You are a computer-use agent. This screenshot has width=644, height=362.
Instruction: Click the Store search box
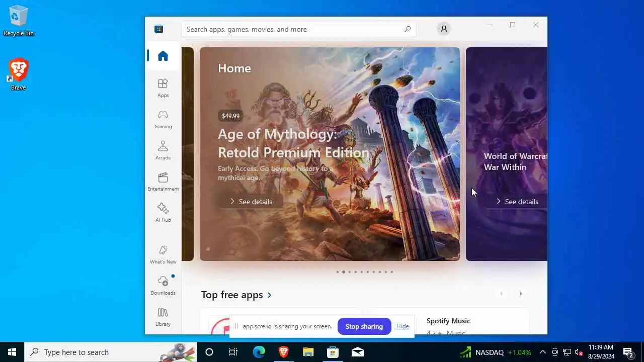coord(299,29)
